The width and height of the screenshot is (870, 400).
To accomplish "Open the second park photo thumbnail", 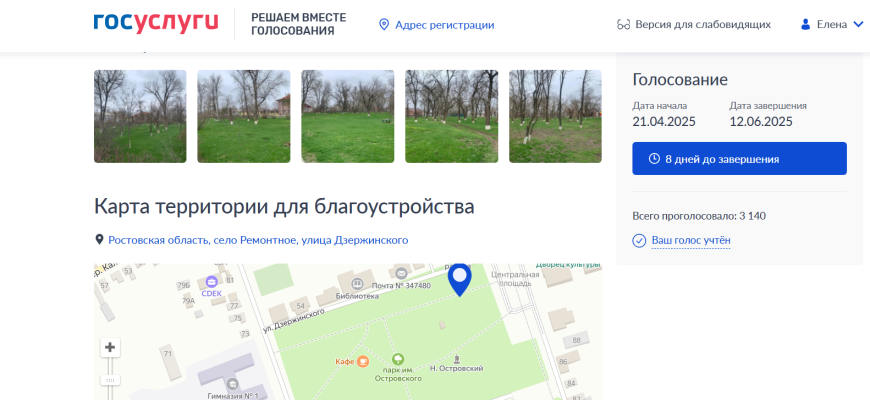I will click(x=244, y=116).
